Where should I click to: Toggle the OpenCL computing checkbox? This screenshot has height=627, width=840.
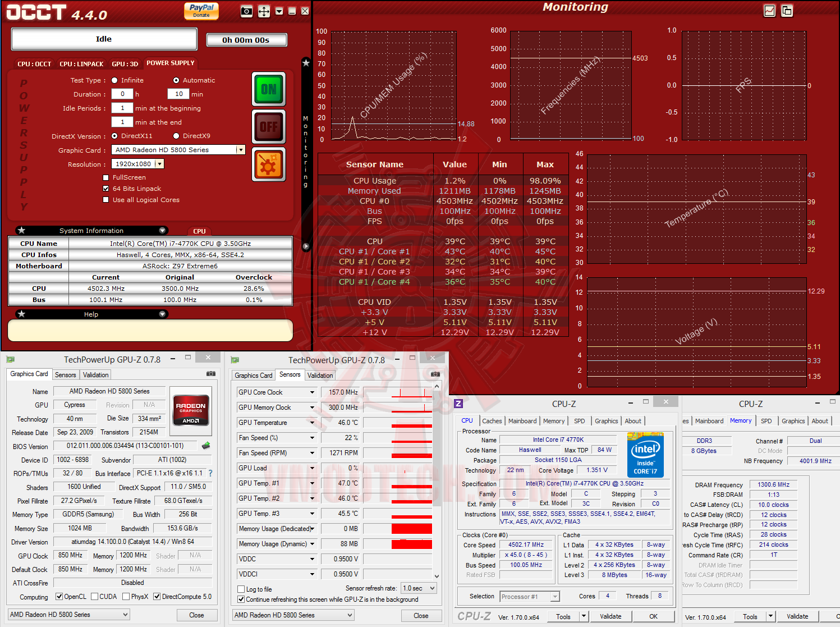pos(59,597)
